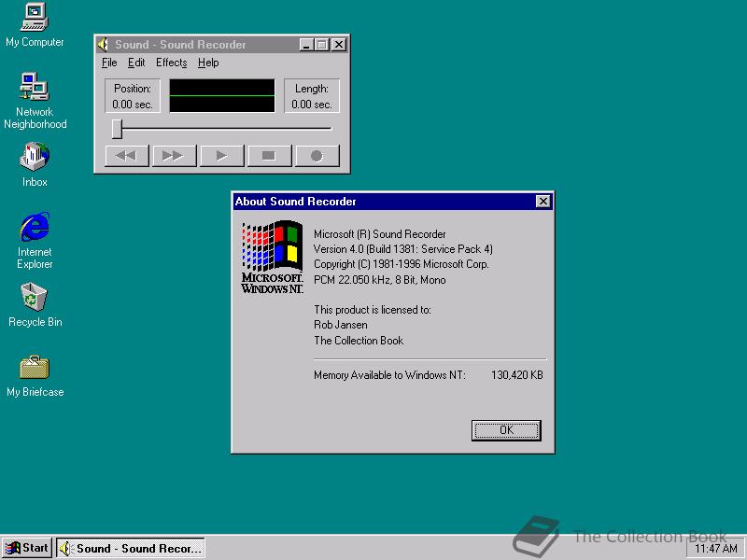Click the 'Version 4.0 (Build 1381: Service Pack 4)' text
The height and width of the screenshot is (560, 747).
(403, 249)
